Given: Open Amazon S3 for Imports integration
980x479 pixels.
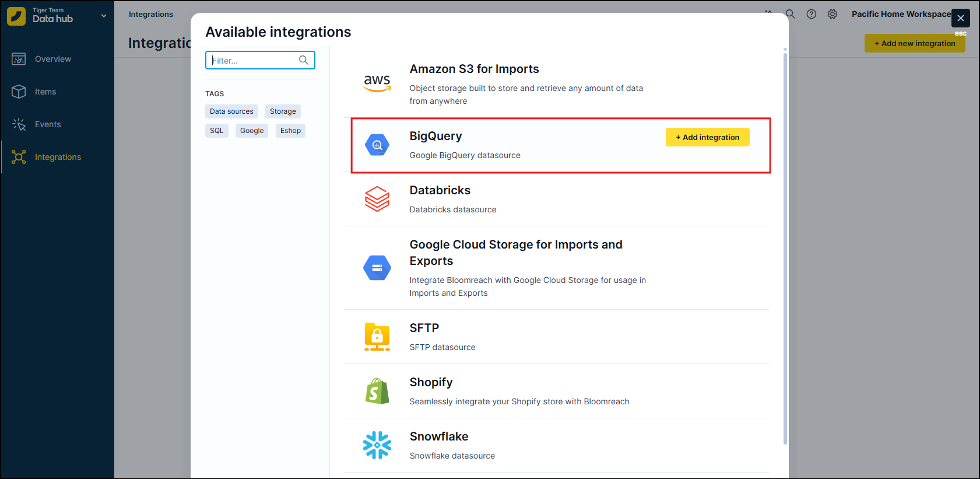Looking at the screenshot, I should point(474,69).
